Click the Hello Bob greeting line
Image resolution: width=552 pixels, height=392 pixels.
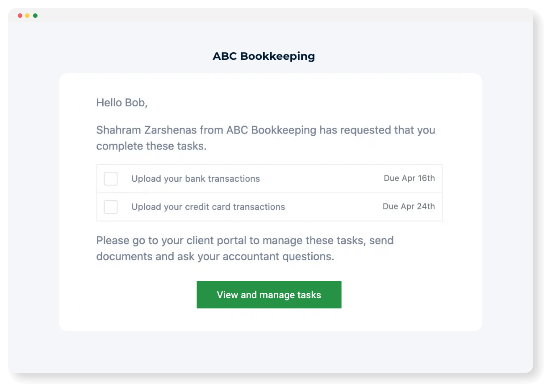(x=122, y=103)
